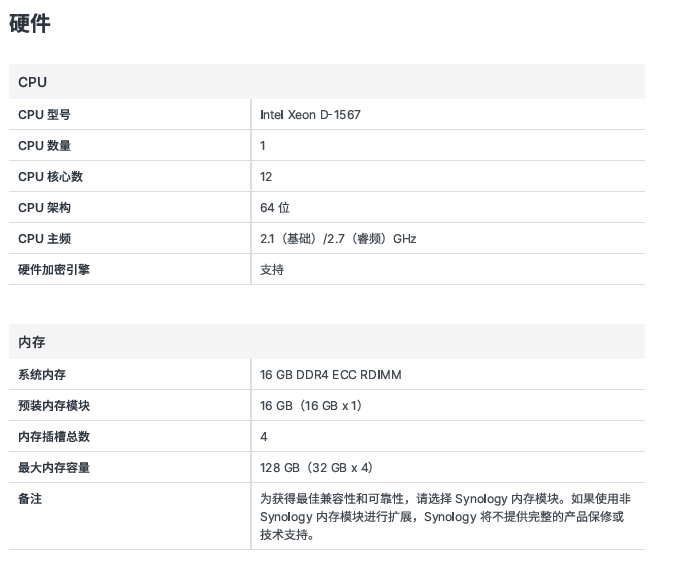This screenshot has width=679, height=561.
Task: Click the CPU 数量 row label
Action: point(44,146)
